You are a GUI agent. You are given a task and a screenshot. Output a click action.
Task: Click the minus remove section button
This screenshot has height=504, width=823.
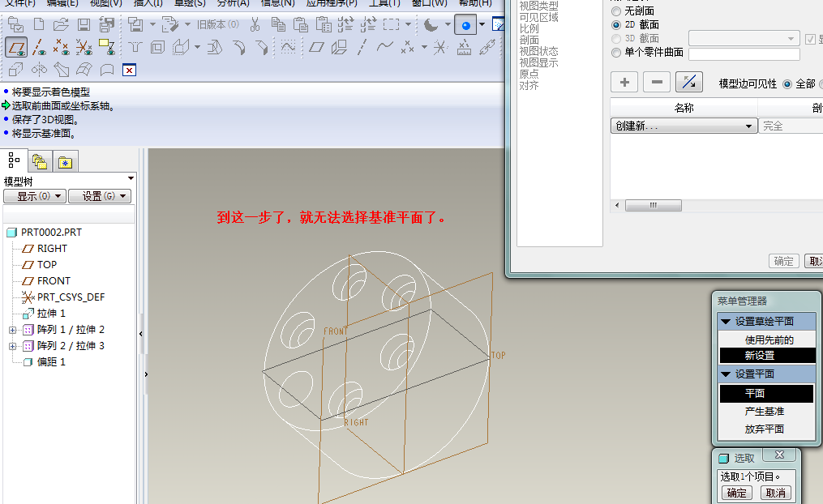(x=657, y=82)
